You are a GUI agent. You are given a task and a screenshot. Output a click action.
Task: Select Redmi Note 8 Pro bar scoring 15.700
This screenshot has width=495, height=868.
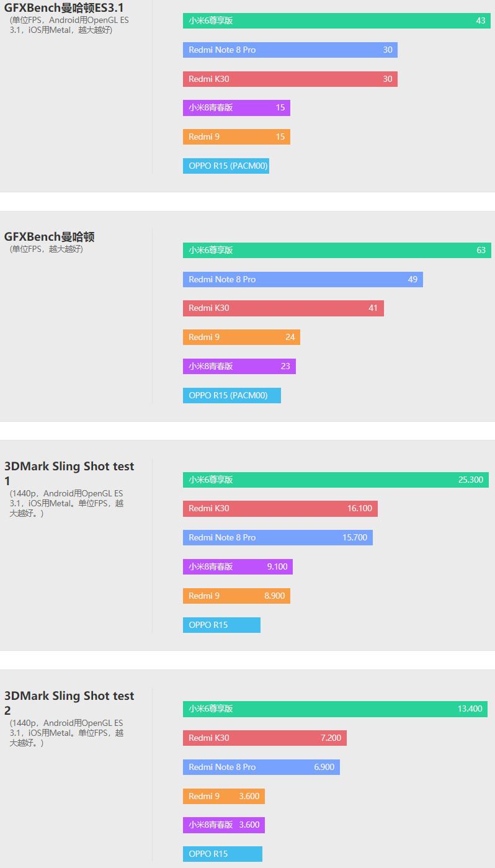278,537
